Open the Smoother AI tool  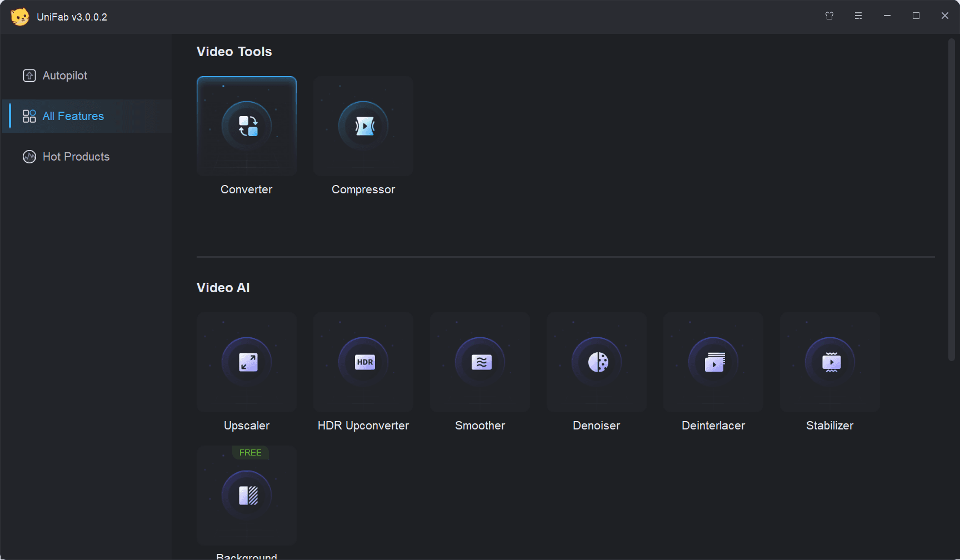(480, 362)
